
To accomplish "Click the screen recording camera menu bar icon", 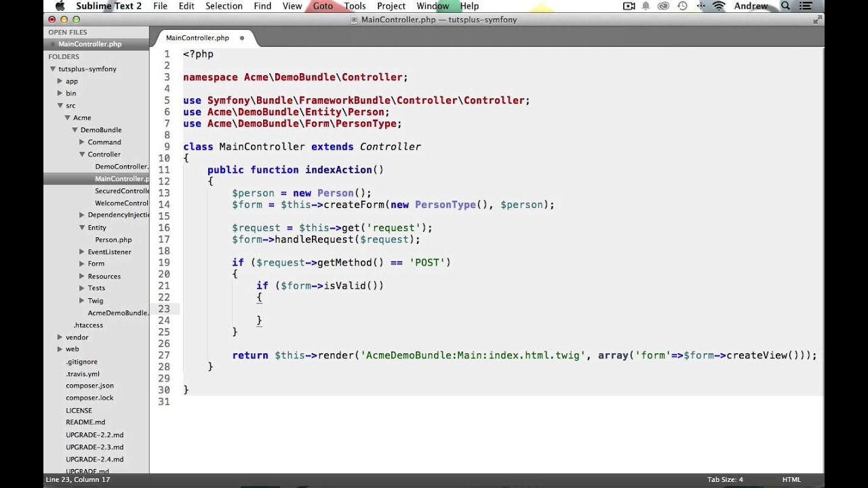I will coord(629,6).
